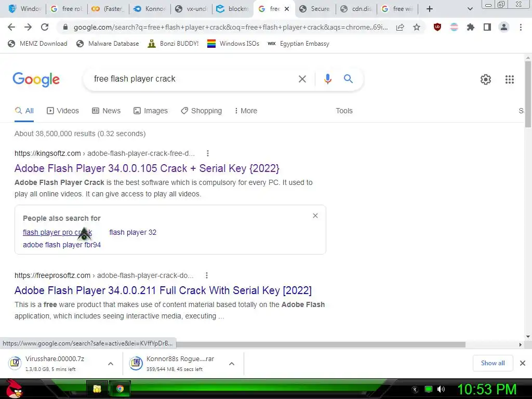Viewport: 532px width, 399px height.
Task: Open Windows ISOs bookmark
Action: [x=233, y=44]
